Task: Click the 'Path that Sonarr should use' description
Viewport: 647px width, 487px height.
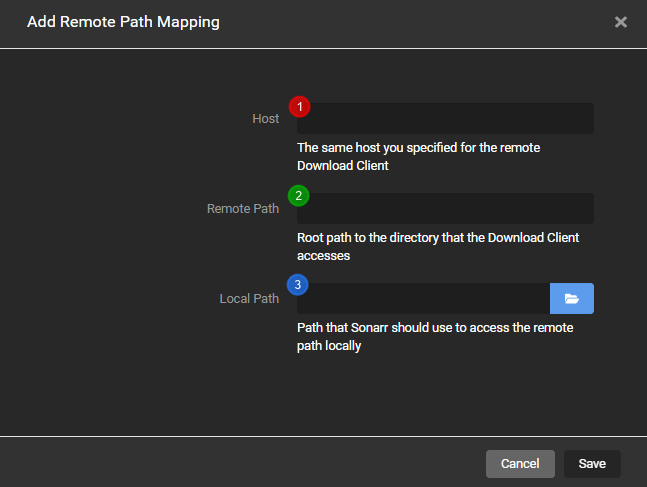Action: (x=435, y=337)
